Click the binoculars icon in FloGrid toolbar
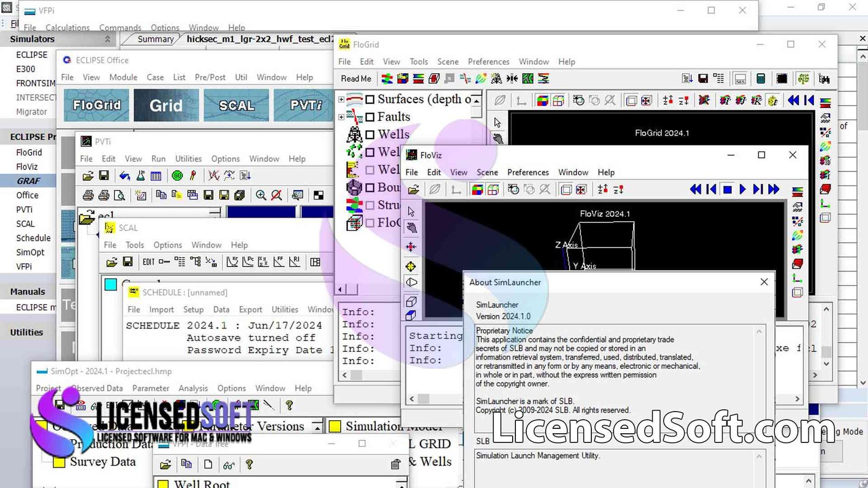 (x=824, y=79)
